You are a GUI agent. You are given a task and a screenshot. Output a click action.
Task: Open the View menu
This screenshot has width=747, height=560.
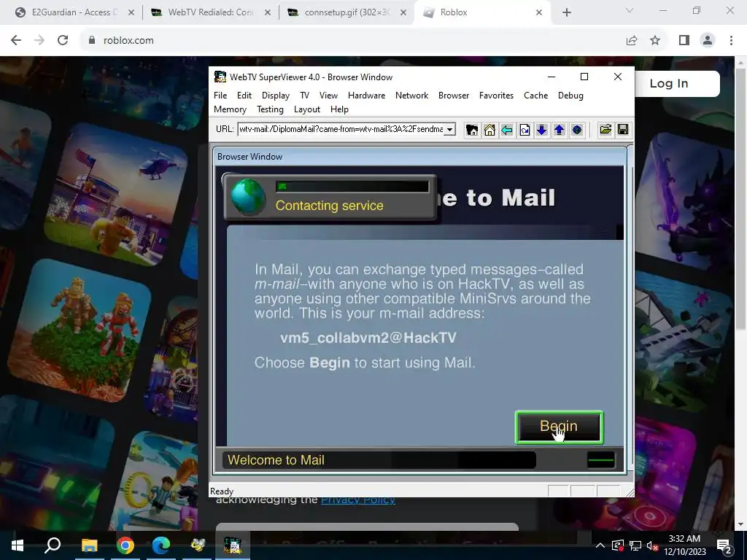pos(328,96)
